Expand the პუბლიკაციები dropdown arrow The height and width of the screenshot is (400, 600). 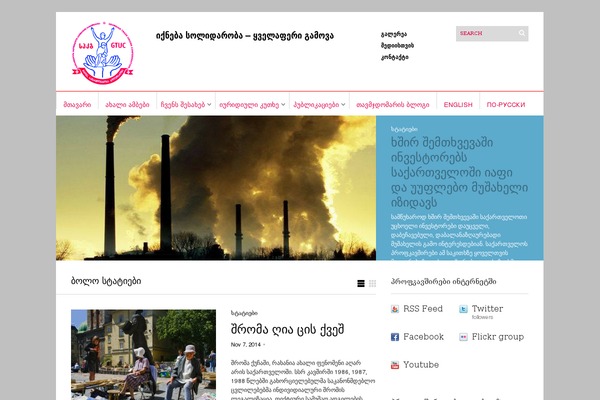343,104
